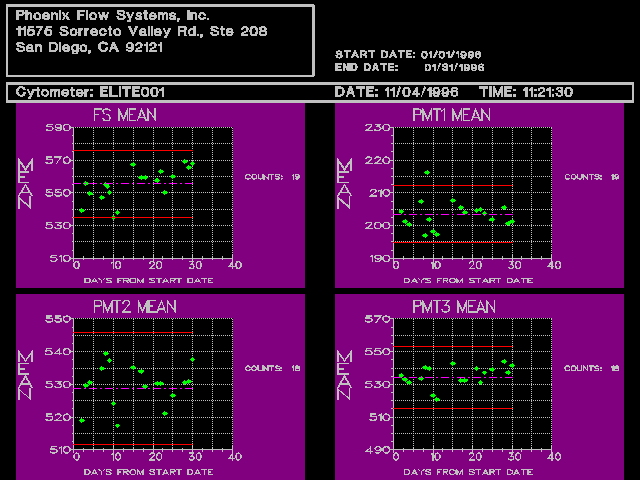Click the vertical MEAN axis label of the FS MEAN chart

pyautogui.click(x=25, y=184)
